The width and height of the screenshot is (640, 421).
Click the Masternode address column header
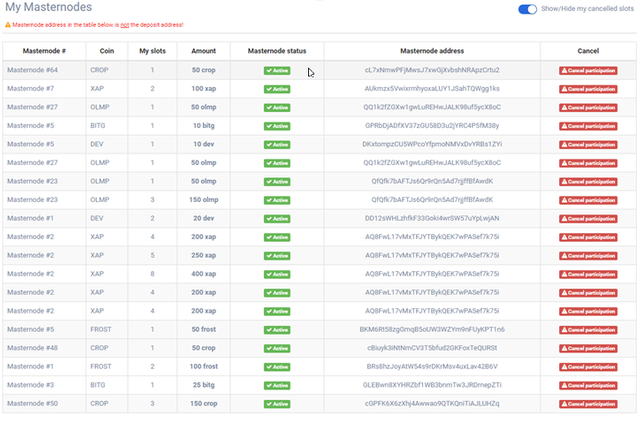click(x=432, y=51)
